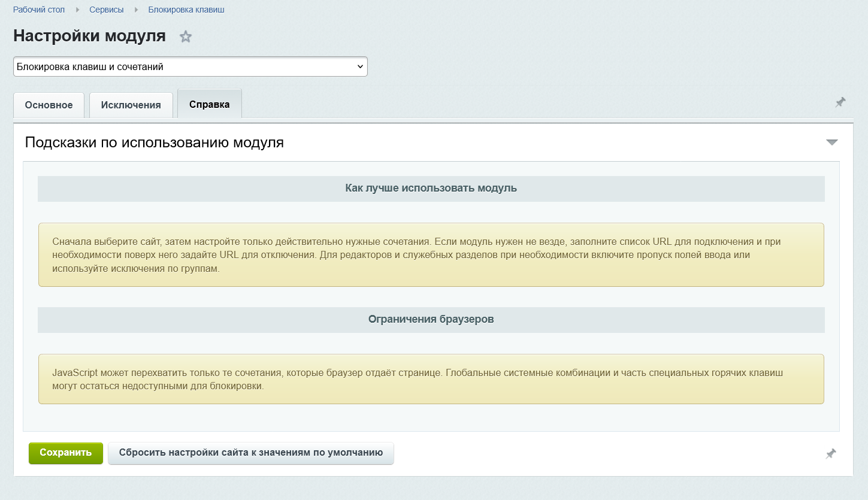This screenshot has width=868, height=500.
Task: Pin the tabs panel using upper pin icon
Action: 840,102
